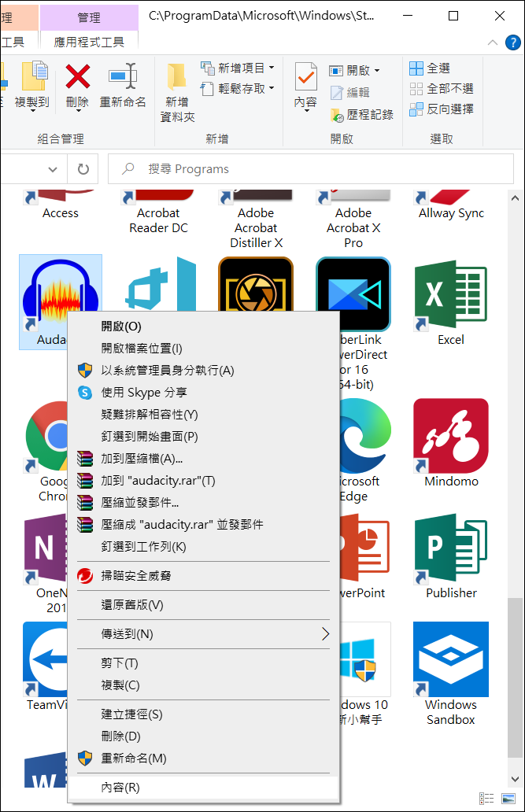Viewport: 525px width, 812px height.
Task: Expand the 傳送到(N) submenu
Action: click(203, 634)
